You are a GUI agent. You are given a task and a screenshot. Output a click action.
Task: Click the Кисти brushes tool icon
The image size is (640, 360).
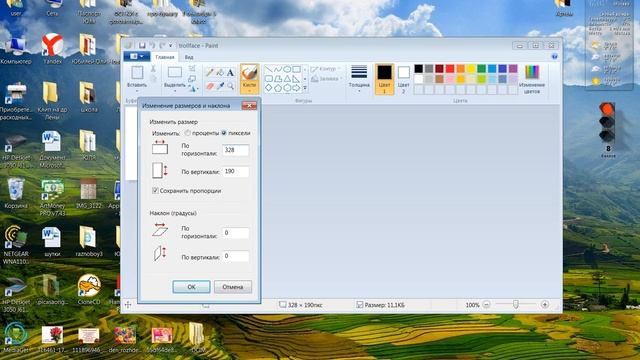click(249, 73)
